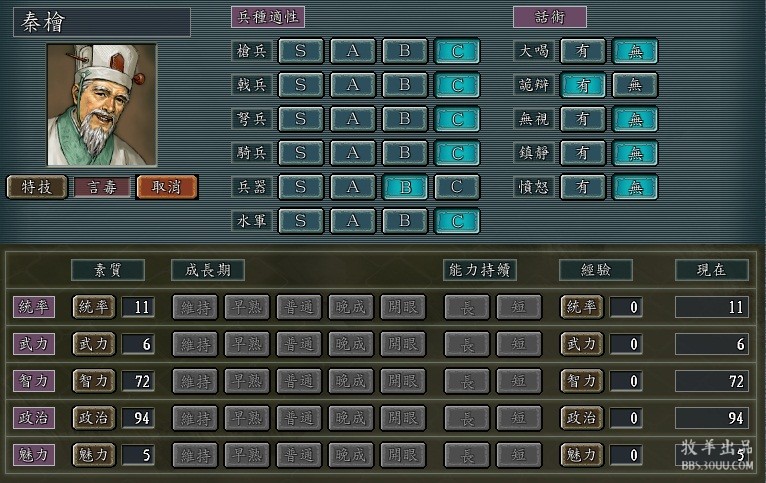
Task: Set 政治 growth to 開眼
Action: [403, 418]
